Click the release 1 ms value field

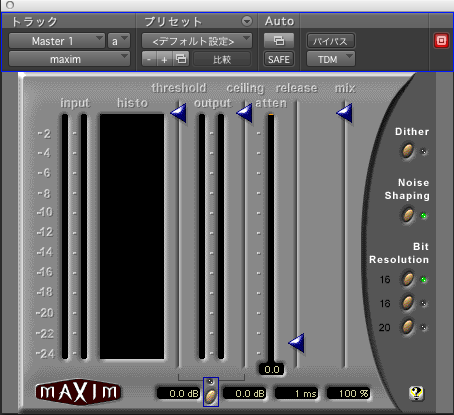tap(296, 393)
